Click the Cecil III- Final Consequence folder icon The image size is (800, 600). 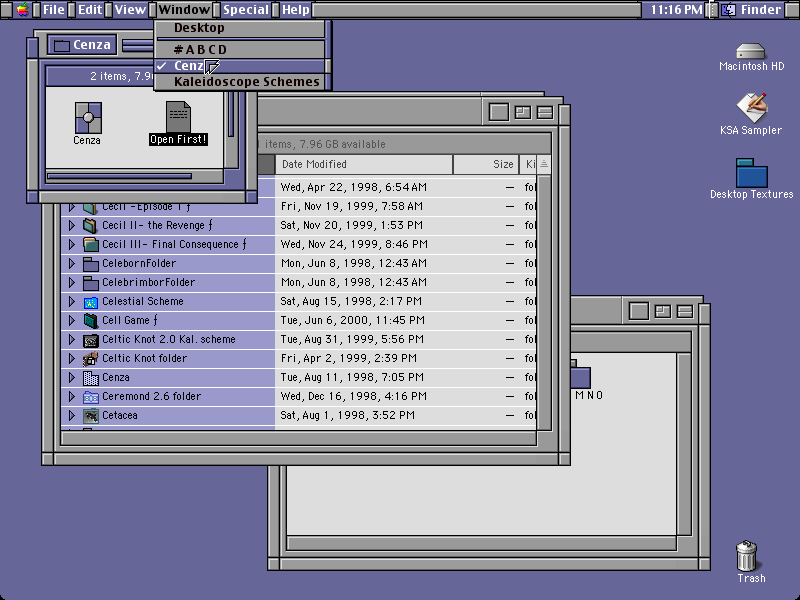coord(90,244)
